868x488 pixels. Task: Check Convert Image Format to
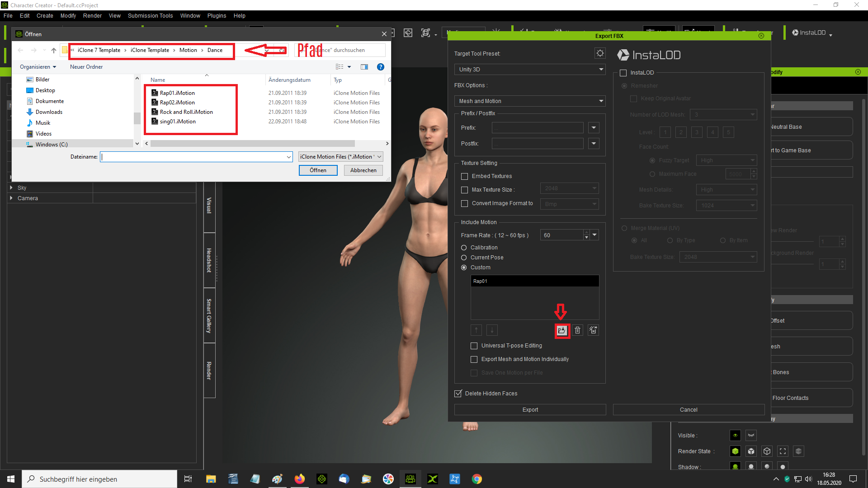(464, 204)
